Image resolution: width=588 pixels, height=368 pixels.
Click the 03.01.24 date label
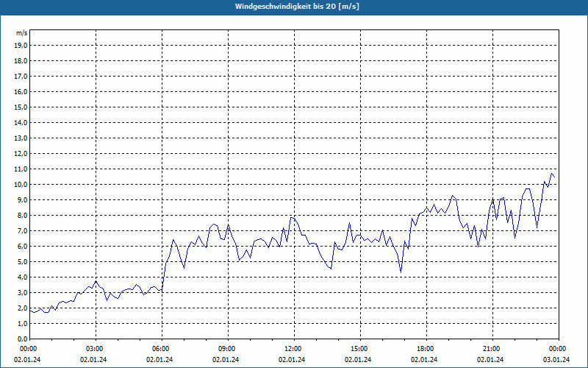tap(556, 360)
